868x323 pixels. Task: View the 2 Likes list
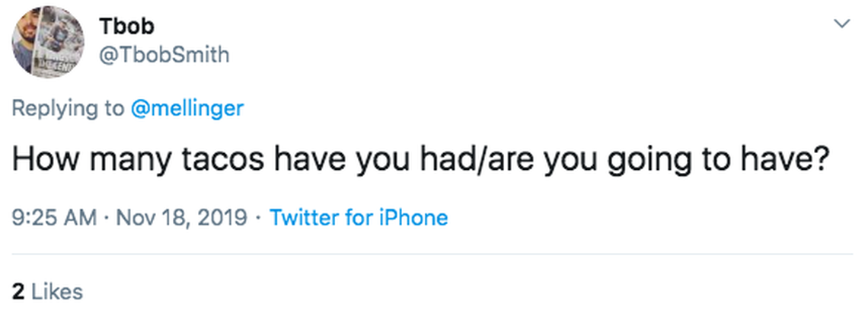[47, 291]
